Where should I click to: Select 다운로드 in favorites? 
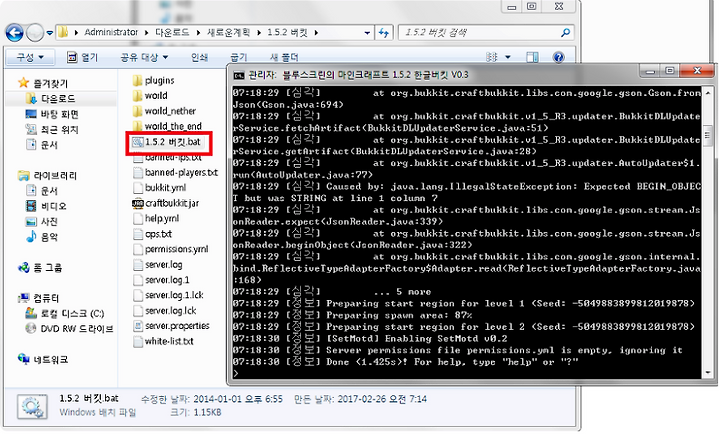pos(51,98)
